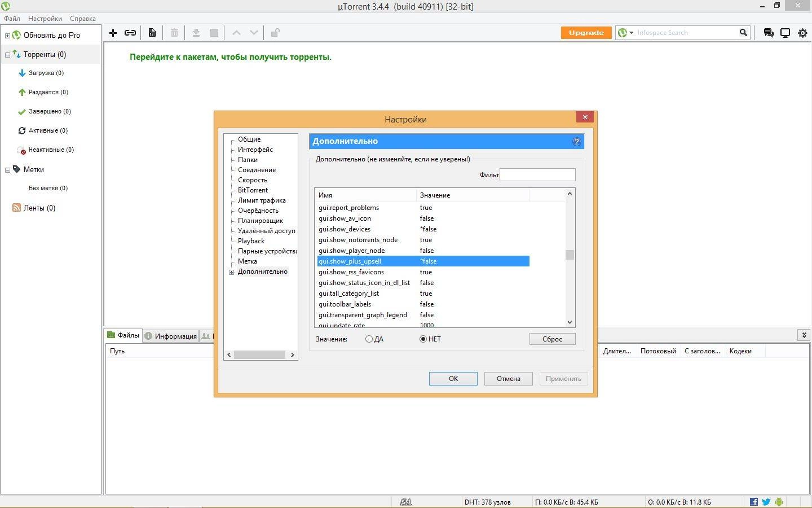Expand the Дополнительно tree node

click(231, 271)
